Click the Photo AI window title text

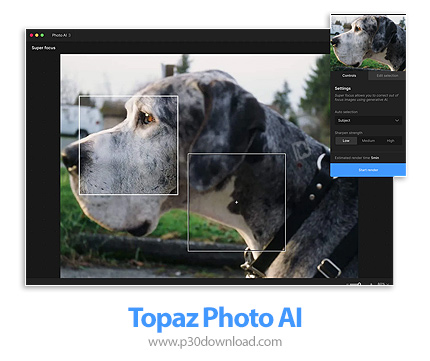[x=59, y=35]
